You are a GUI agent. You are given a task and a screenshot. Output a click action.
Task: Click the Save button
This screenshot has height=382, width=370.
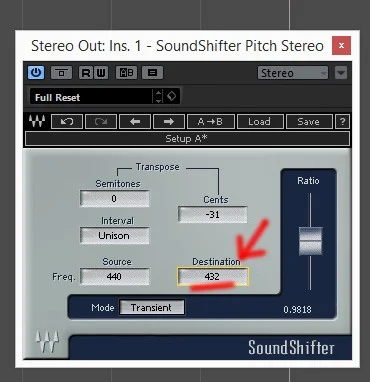pos(309,122)
